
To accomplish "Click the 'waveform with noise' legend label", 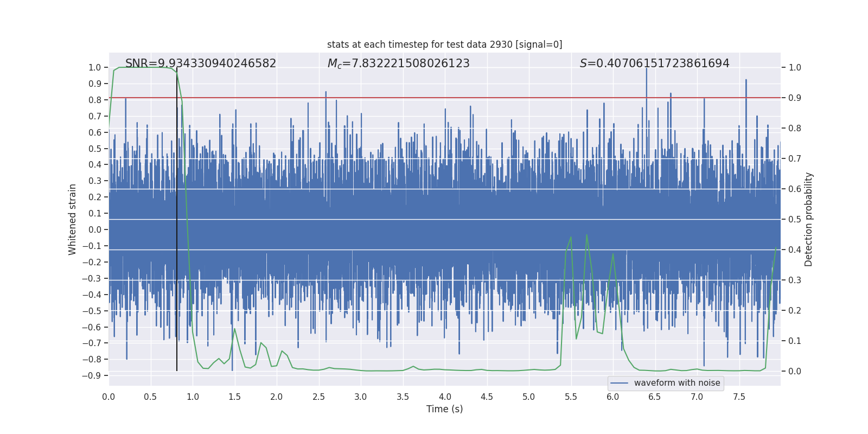I will 677,383.
